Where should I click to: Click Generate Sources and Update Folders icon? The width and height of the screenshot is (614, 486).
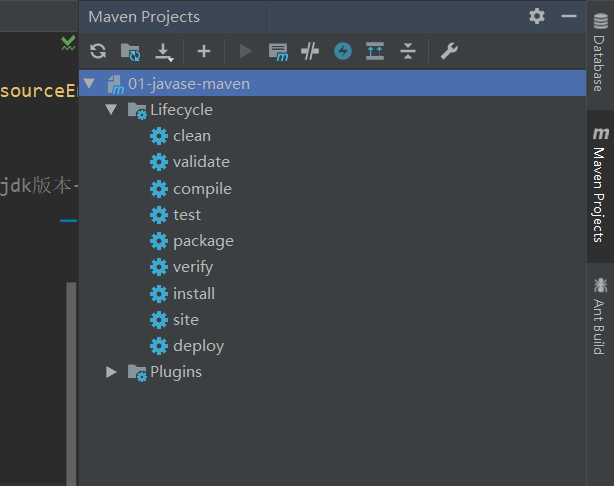pyautogui.click(x=130, y=51)
